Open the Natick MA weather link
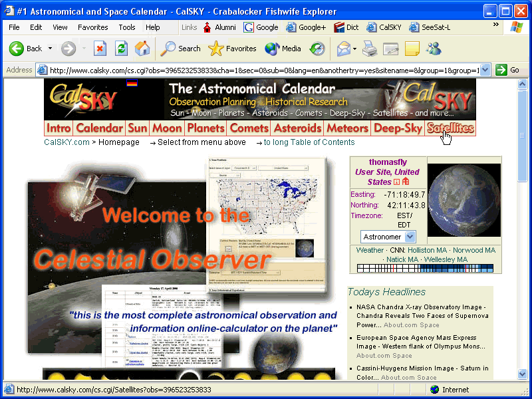 pos(402,259)
